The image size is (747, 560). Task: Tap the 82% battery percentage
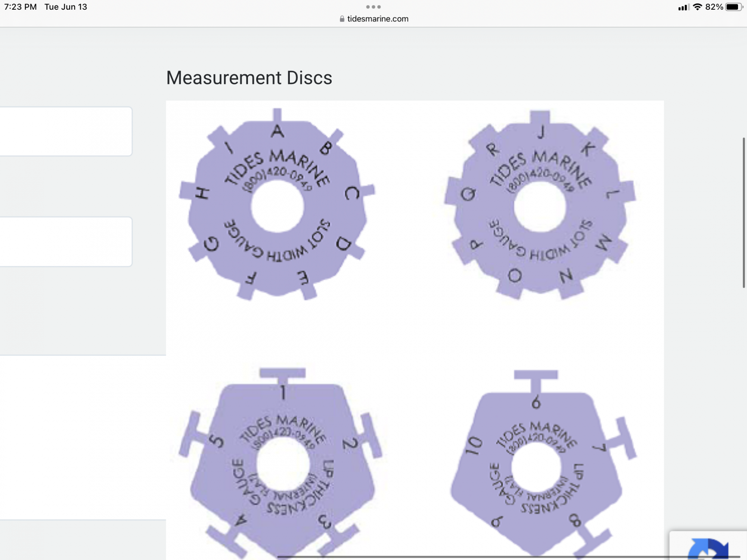714,7
